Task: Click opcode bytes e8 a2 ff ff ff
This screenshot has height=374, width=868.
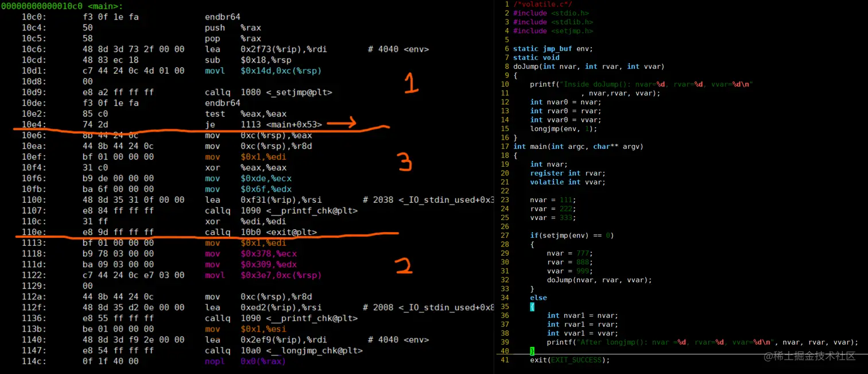Action: tap(118, 92)
